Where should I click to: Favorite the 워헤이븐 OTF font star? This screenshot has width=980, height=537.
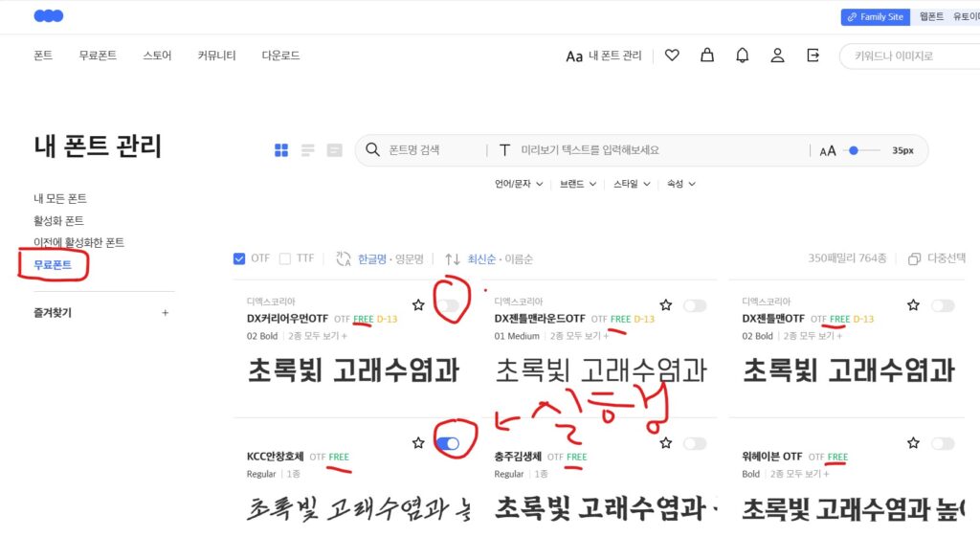pyautogui.click(x=913, y=443)
